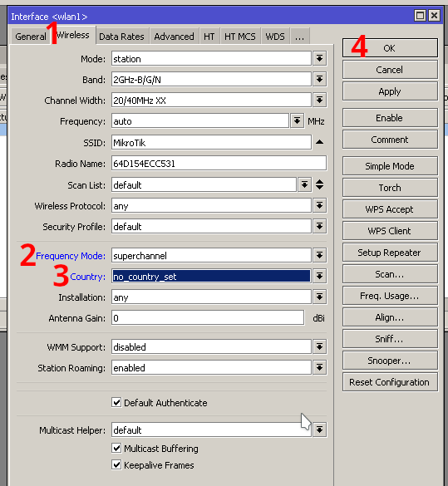Toggle Default Authenticate checkbox
Image resolution: width=448 pixels, height=486 pixels.
pyautogui.click(x=116, y=403)
